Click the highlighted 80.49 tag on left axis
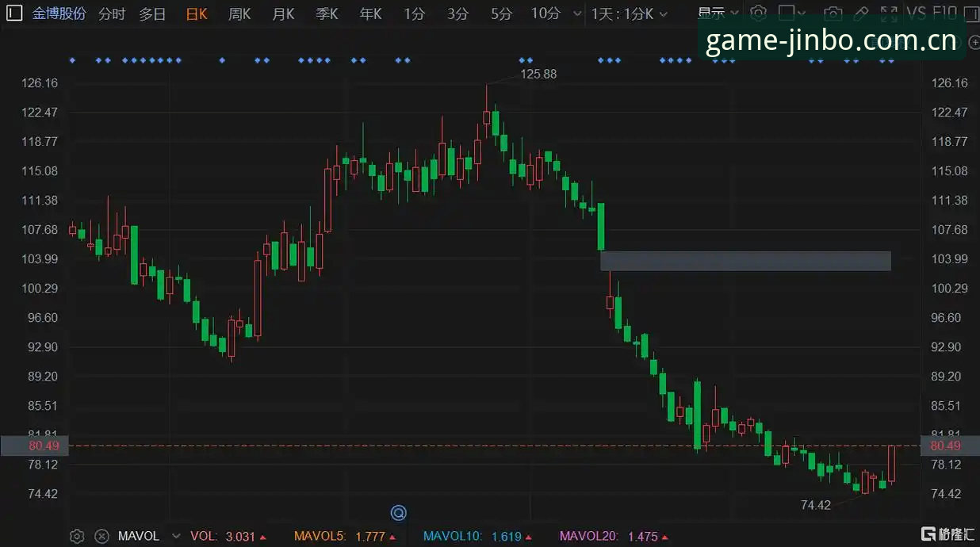 click(x=35, y=446)
